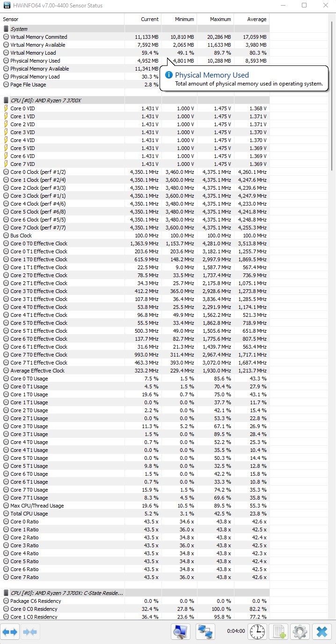The height and width of the screenshot is (644, 336).
Task: Collapse the System sensor group
Action: (5, 29)
